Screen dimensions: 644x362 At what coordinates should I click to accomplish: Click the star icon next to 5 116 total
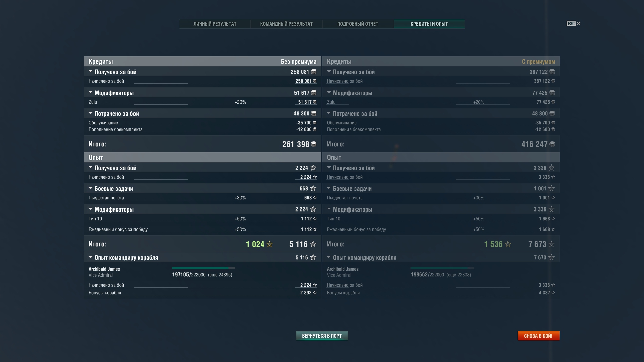coord(313,244)
